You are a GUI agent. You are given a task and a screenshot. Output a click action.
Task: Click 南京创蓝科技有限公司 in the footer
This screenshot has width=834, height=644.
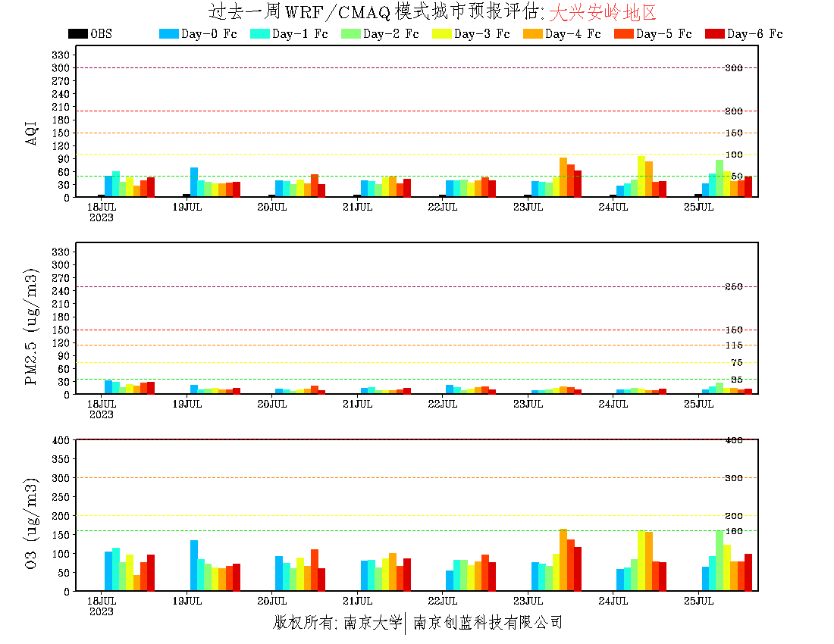[488, 623]
